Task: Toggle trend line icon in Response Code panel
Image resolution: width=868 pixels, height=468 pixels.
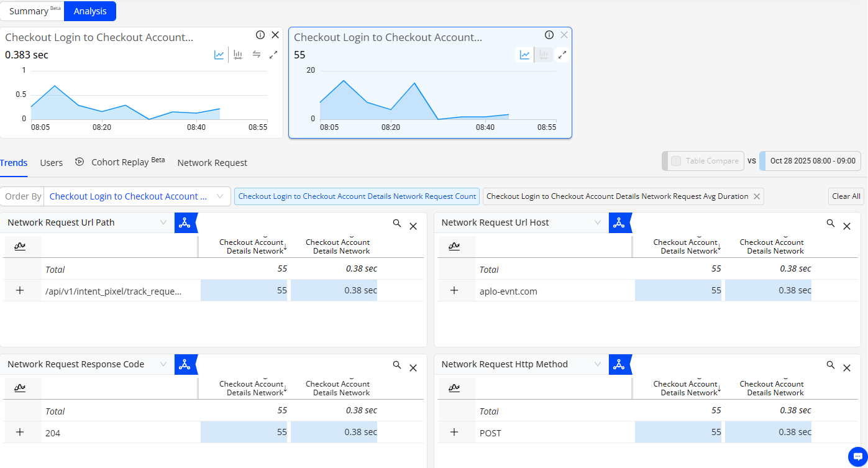Action: tap(20, 388)
